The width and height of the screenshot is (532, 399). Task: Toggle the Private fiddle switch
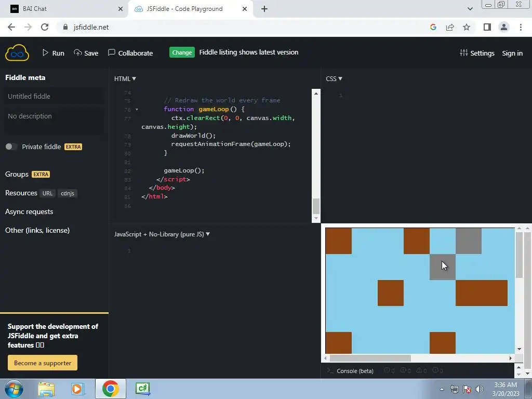11,147
